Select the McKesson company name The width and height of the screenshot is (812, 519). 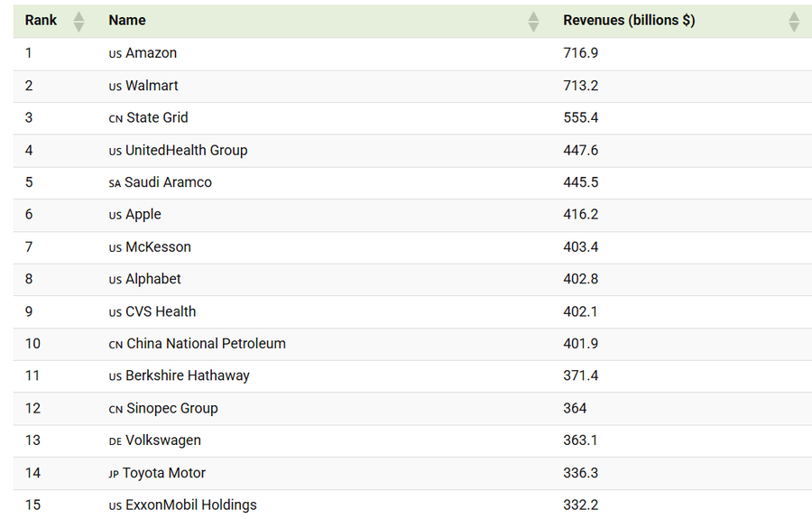[159, 247]
